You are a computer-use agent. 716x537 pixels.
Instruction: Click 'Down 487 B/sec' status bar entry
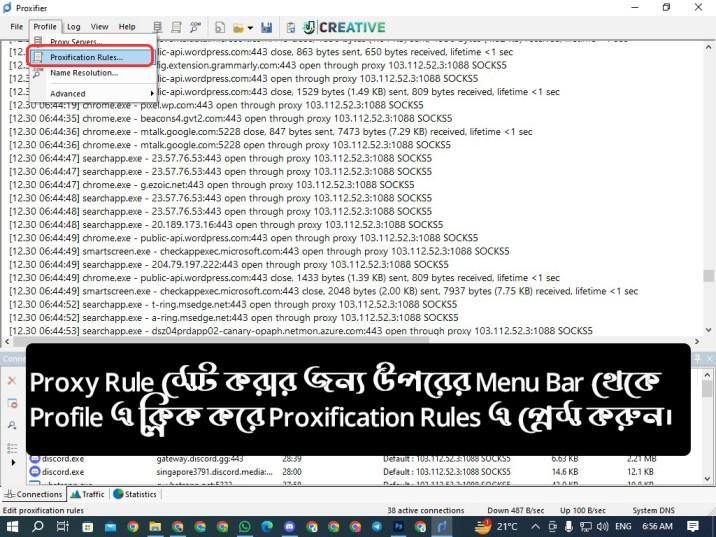(516, 510)
